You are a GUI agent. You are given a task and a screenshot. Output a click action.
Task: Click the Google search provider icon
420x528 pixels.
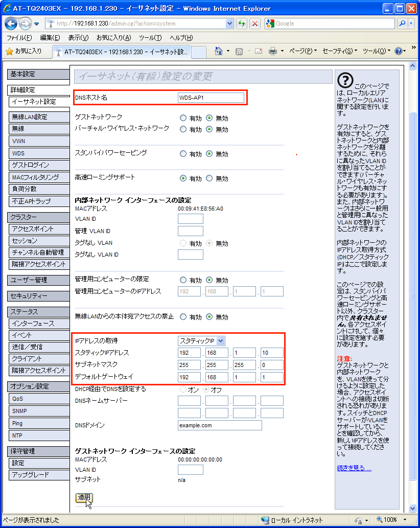pos(270,24)
